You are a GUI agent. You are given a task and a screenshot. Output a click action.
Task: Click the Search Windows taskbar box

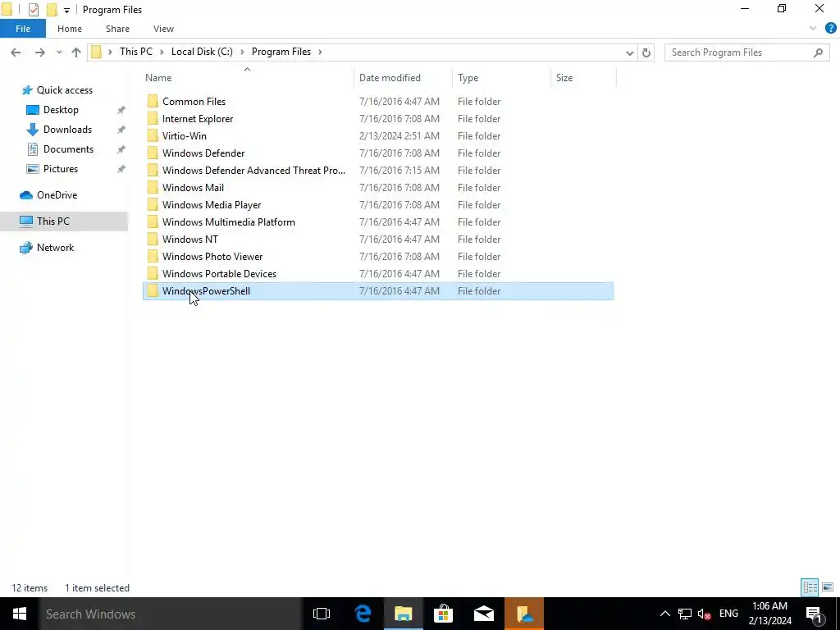(171, 614)
